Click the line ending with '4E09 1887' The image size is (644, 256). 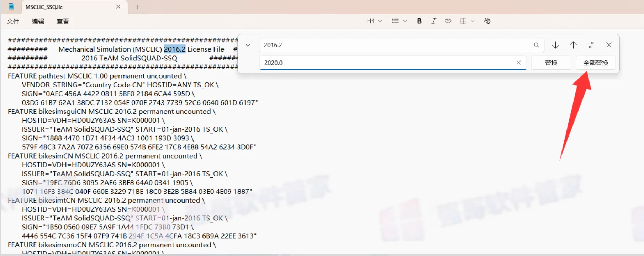coord(137,191)
